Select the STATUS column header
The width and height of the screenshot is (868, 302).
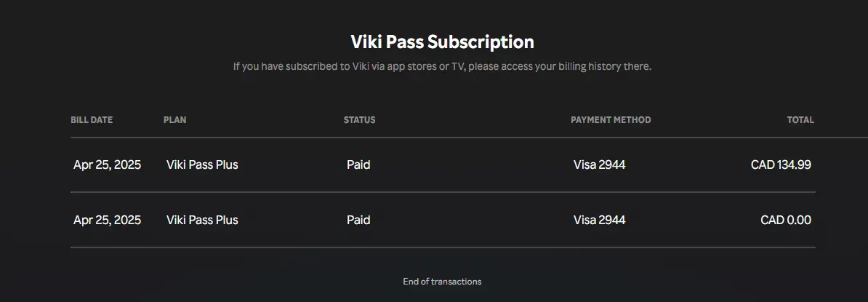(x=359, y=119)
